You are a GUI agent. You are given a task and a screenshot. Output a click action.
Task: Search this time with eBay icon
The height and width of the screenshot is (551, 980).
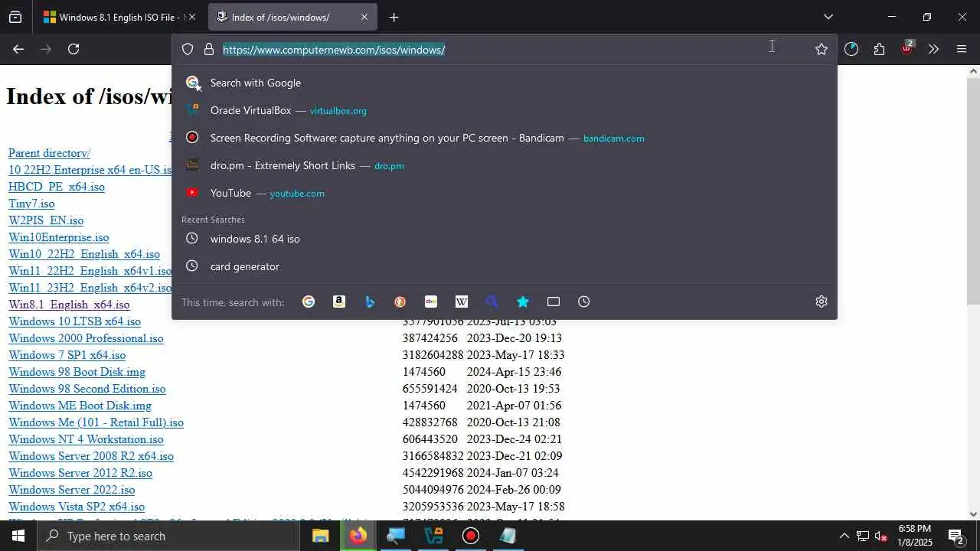[x=431, y=302]
